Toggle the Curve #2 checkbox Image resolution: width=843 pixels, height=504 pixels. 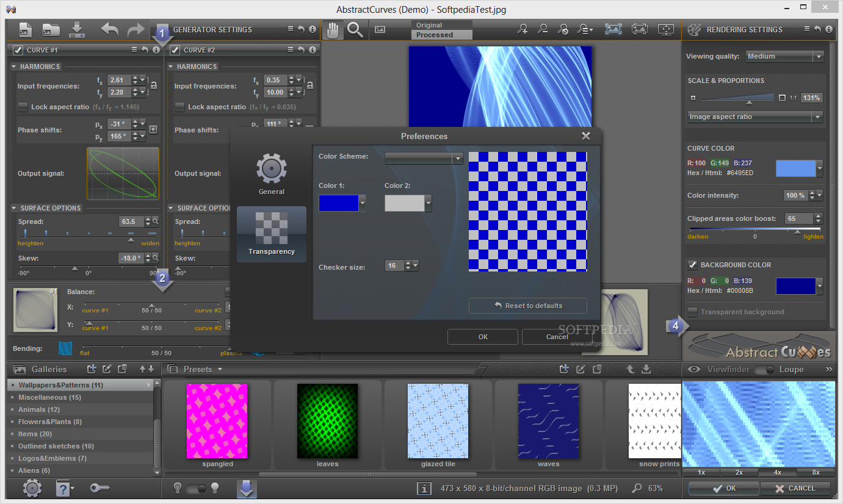[175, 50]
